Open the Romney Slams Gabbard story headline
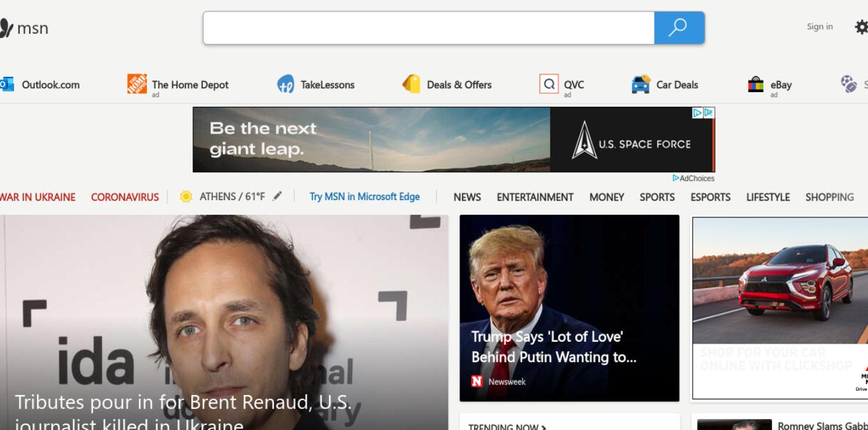The width and height of the screenshot is (868, 430). coord(823,425)
